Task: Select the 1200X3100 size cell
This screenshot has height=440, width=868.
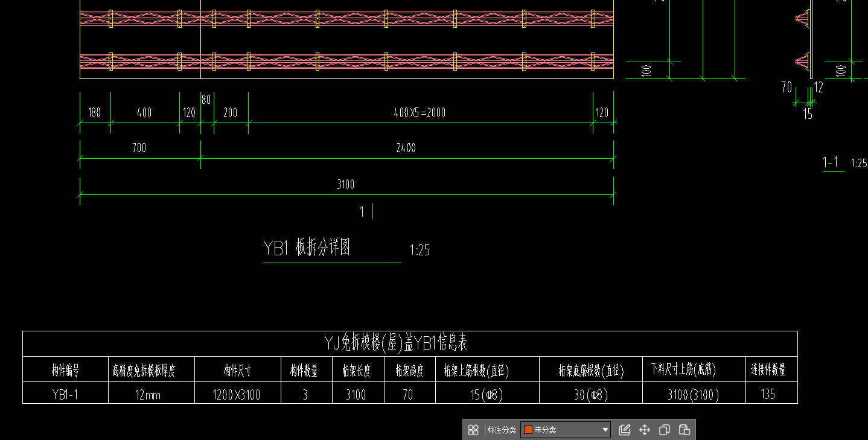Action: click(237, 395)
